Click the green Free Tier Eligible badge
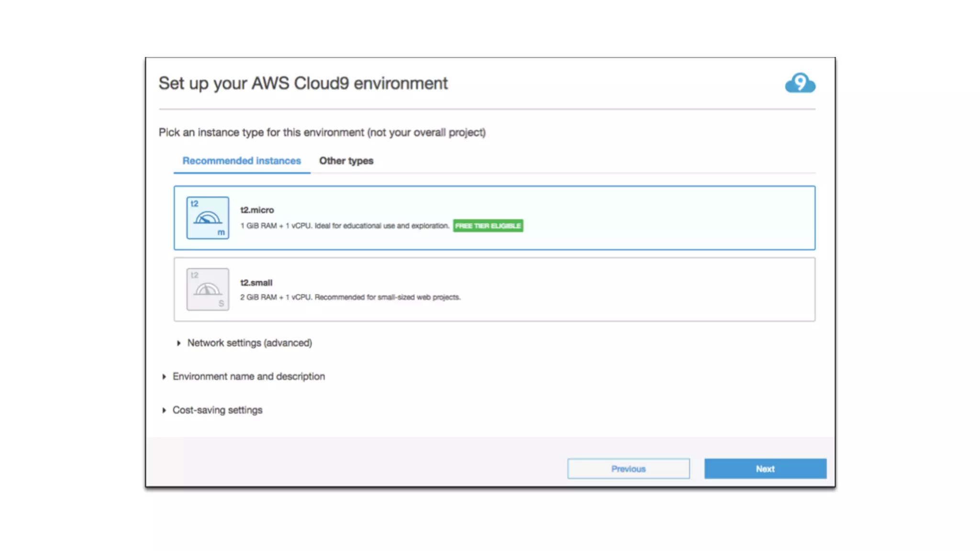This screenshot has height=551, width=980. coord(488,226)
